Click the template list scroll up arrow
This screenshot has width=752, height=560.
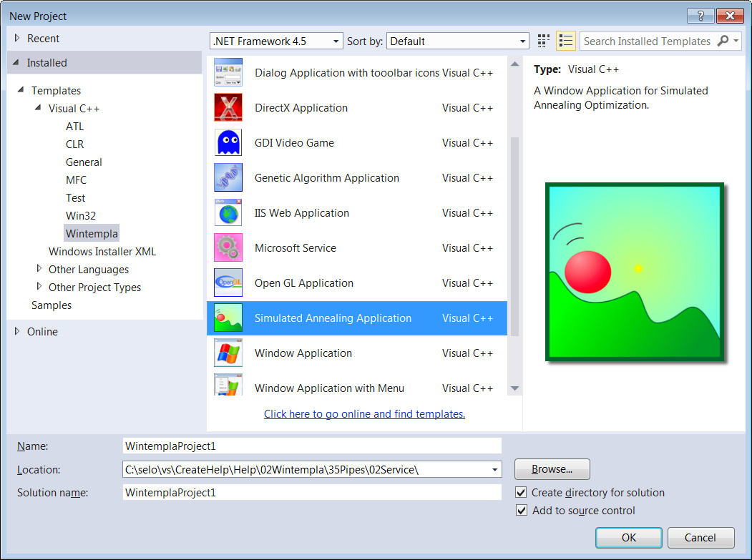click(514, 64)
